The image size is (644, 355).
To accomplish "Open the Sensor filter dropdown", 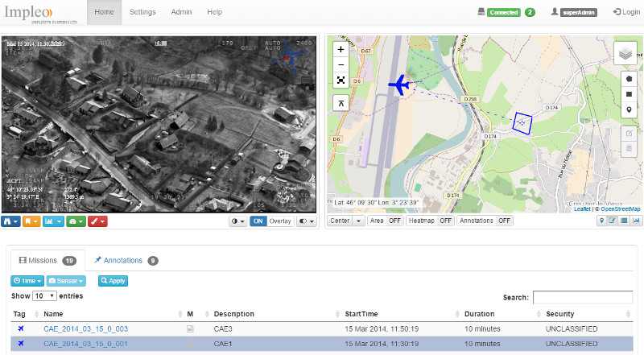I will [x=66, y=281].
